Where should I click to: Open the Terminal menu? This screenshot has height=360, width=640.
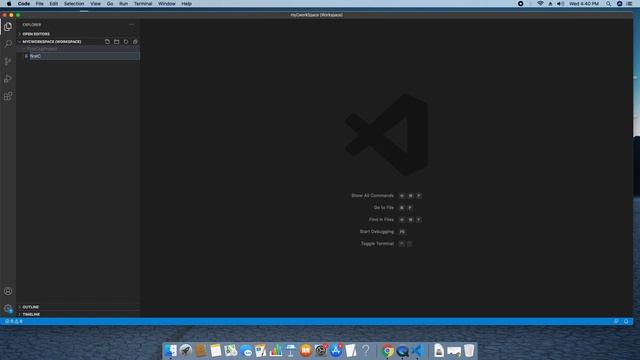(x=143, y=4)
